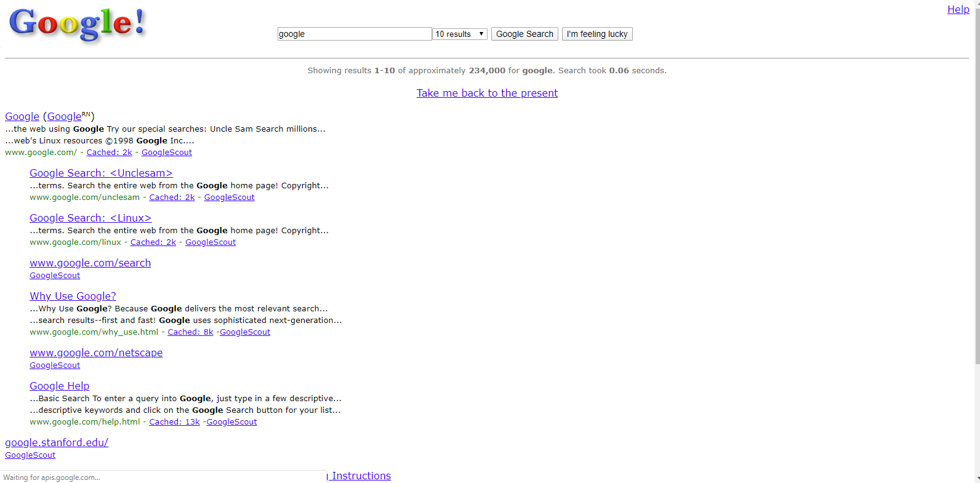Open the 'Why Use Google?' result
The height and width of the screenshot is (483, 980).
[73, 296]
